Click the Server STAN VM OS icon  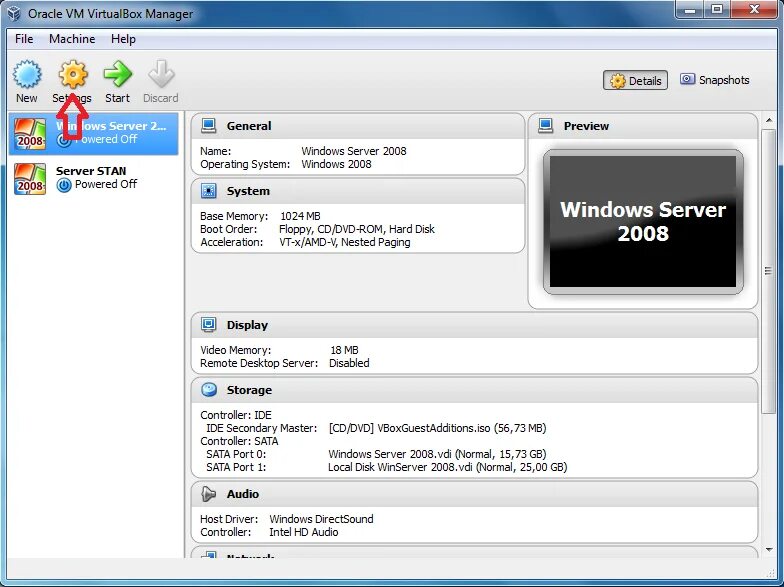click(x=30, y=178)
